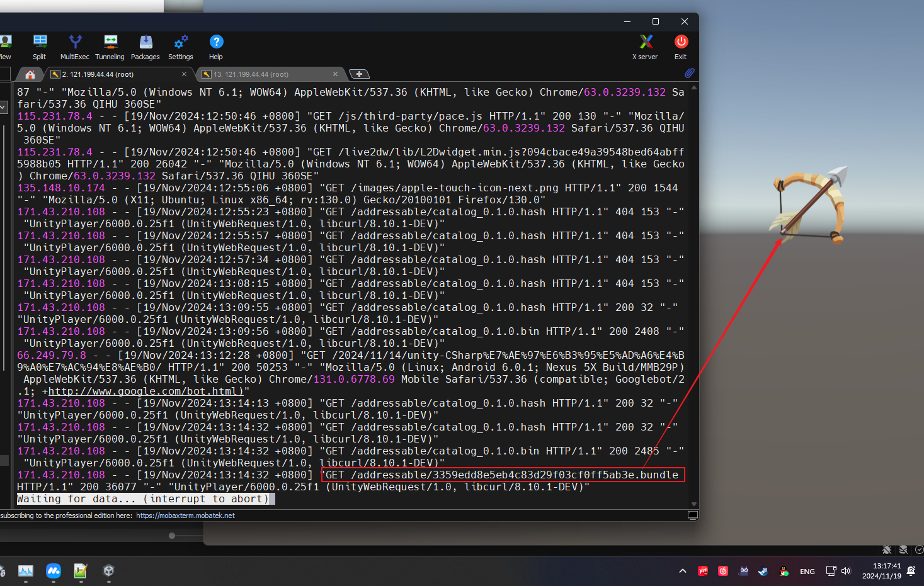
Task: Click the red Exit power icon
Action: point(681,47)
